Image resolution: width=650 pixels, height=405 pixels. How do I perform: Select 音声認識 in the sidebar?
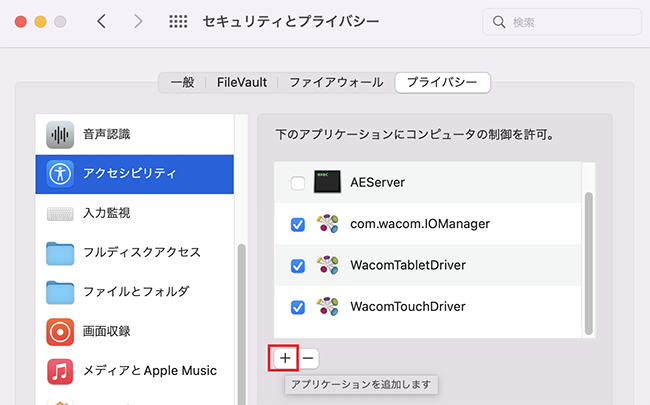[x=135, y=135]
